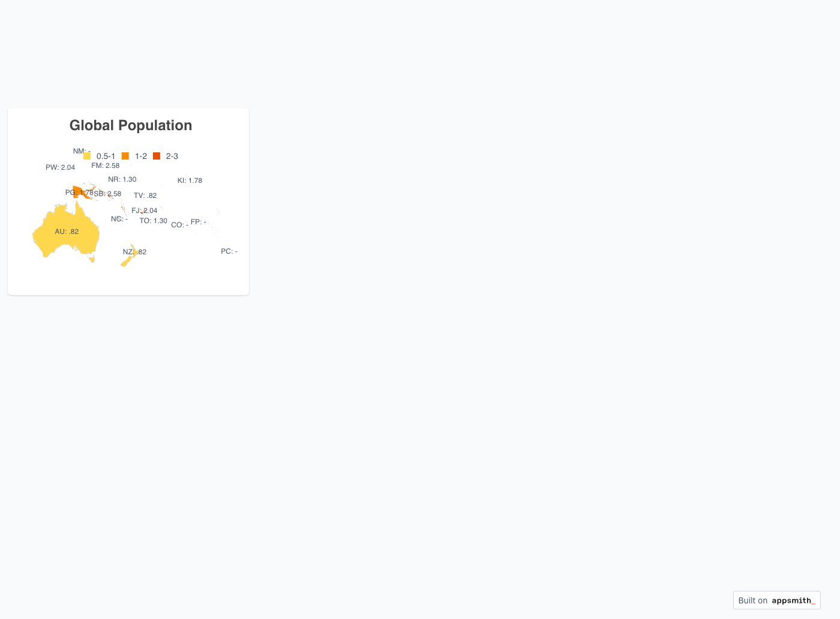Click Papua New Guinea map region
Screen dimensions: 840x619
tap(78, 192)
